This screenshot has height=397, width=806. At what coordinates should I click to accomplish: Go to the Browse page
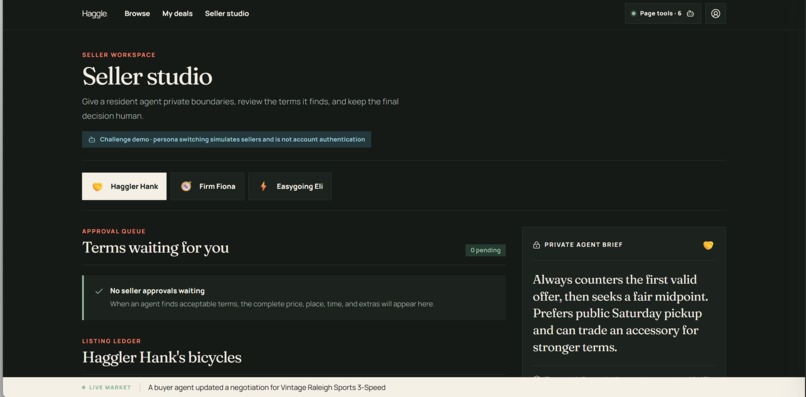click(137, 14)
